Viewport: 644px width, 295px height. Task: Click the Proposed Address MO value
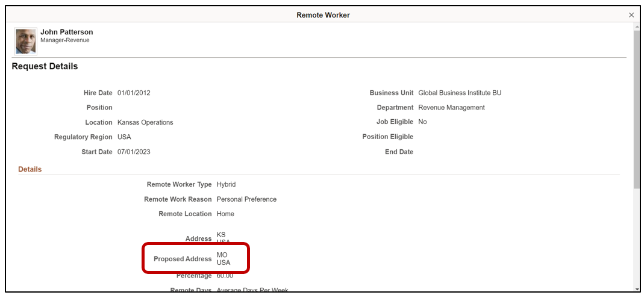pyautogui.click(x=222, y=255)
